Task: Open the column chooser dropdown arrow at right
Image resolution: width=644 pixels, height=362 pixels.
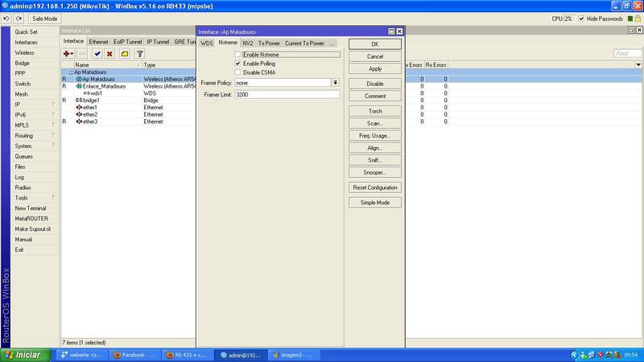Action: [x=638, y=65]
